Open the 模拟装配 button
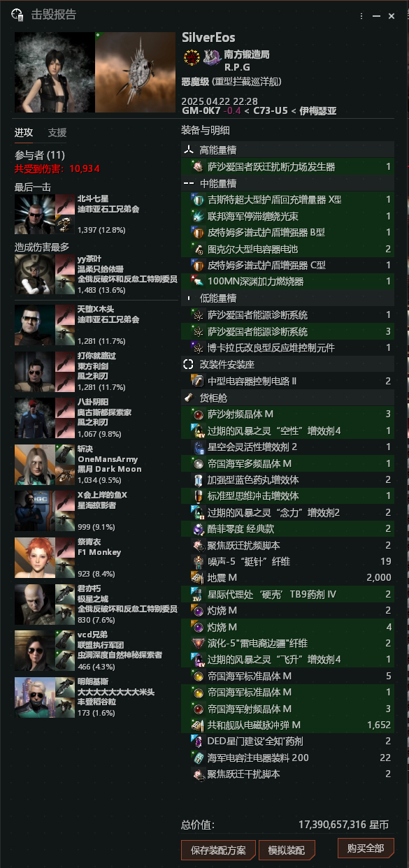Viewport: 409px width, 868px height. coord(287,850)
